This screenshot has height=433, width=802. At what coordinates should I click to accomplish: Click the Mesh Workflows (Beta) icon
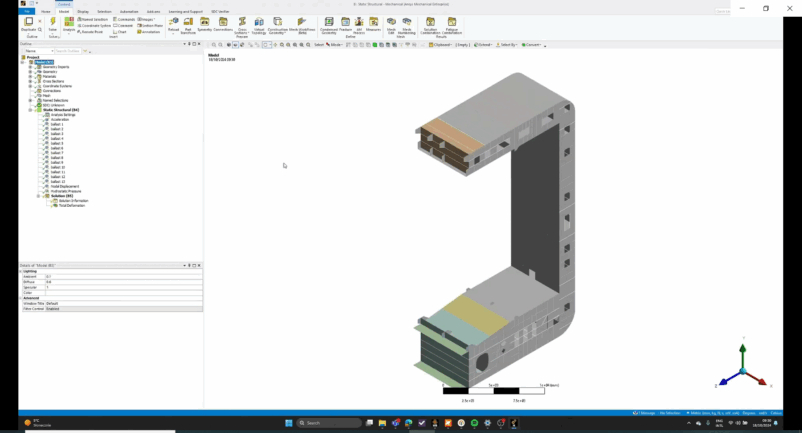(x=302, y=21)
